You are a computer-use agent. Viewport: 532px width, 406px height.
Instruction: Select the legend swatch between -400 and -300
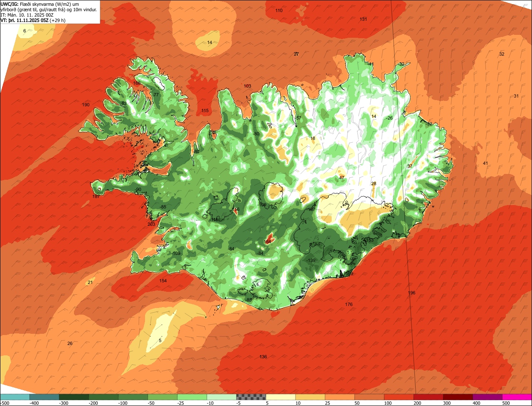coord(44,397)
